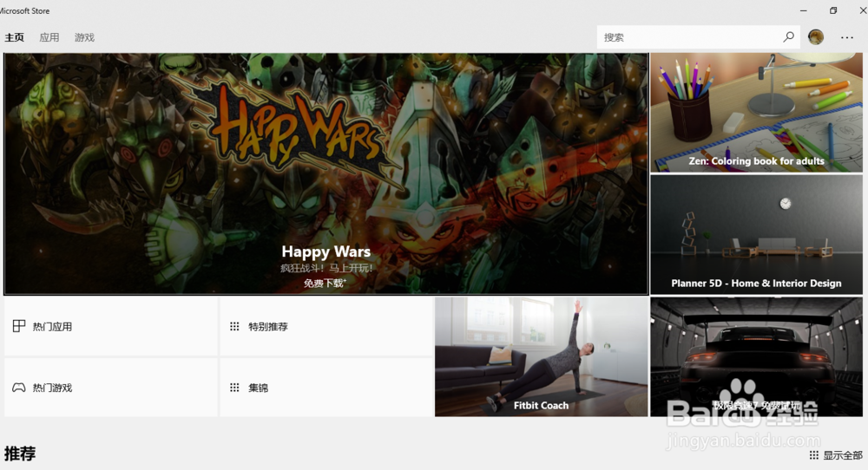Click the 集锦 dots icon
This screenshot has width=868, height=470.
coord(234,388)
